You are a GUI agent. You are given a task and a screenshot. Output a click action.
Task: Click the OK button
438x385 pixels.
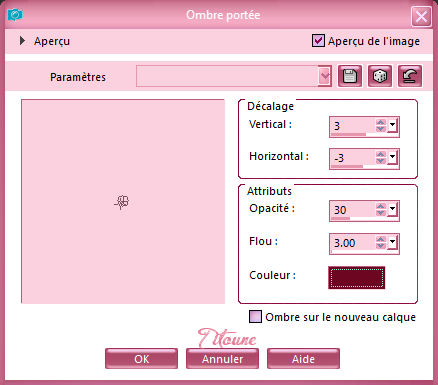tap(141, 359)
